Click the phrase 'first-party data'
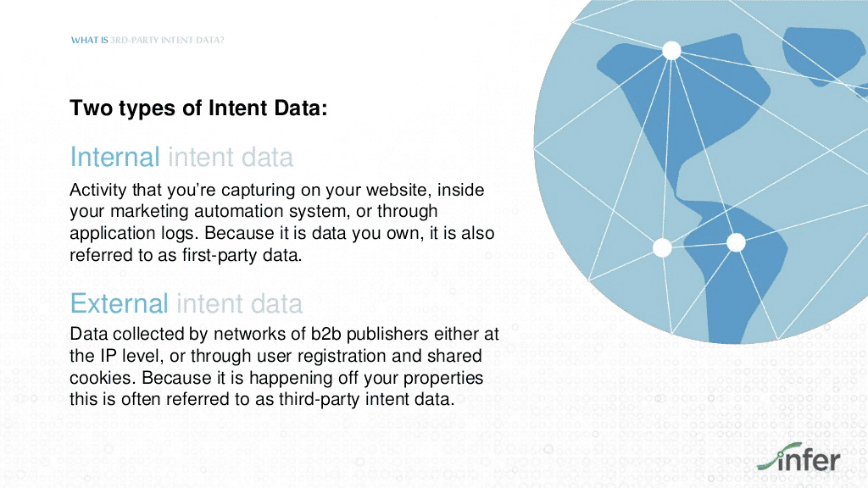The height and width of the screenshot is (488, 868). click(241, 255)
